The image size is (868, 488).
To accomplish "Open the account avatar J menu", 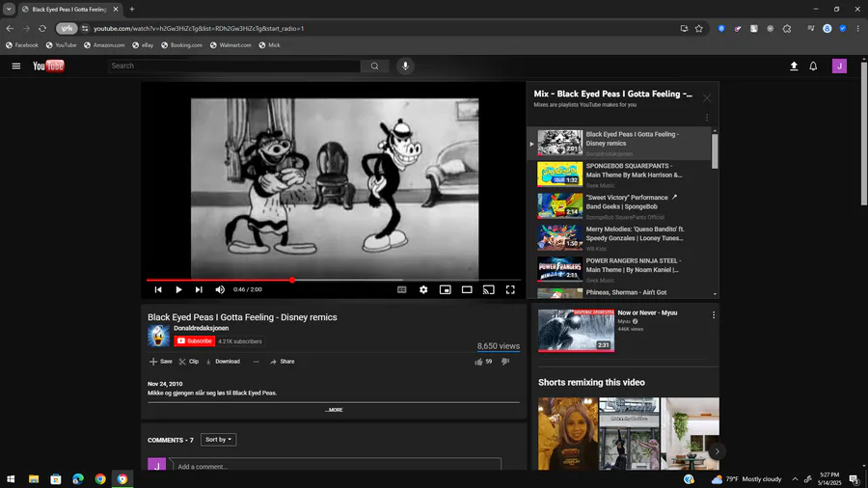I will (x=839, y=66).
